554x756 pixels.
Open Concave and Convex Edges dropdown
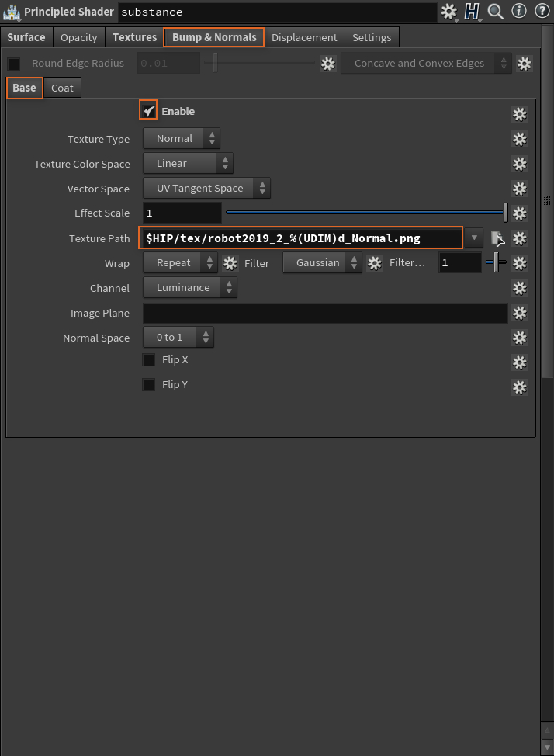pos(426,63)
